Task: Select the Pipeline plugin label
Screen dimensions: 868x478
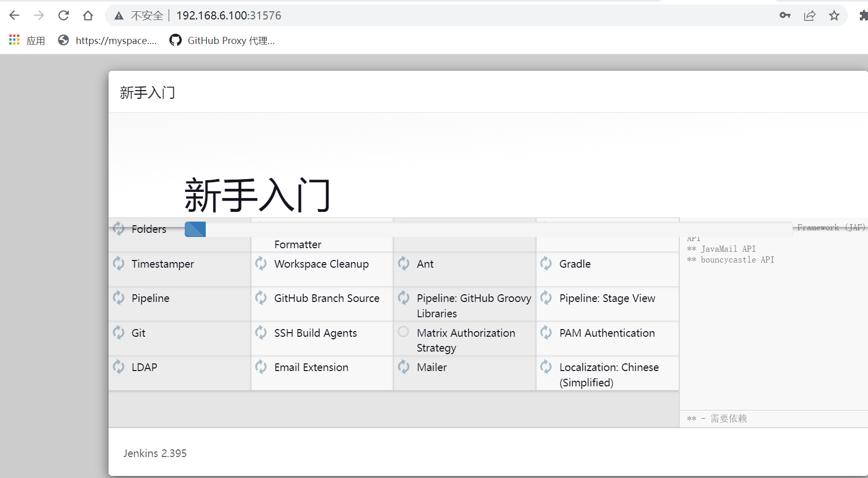Action: pos(150,298)
